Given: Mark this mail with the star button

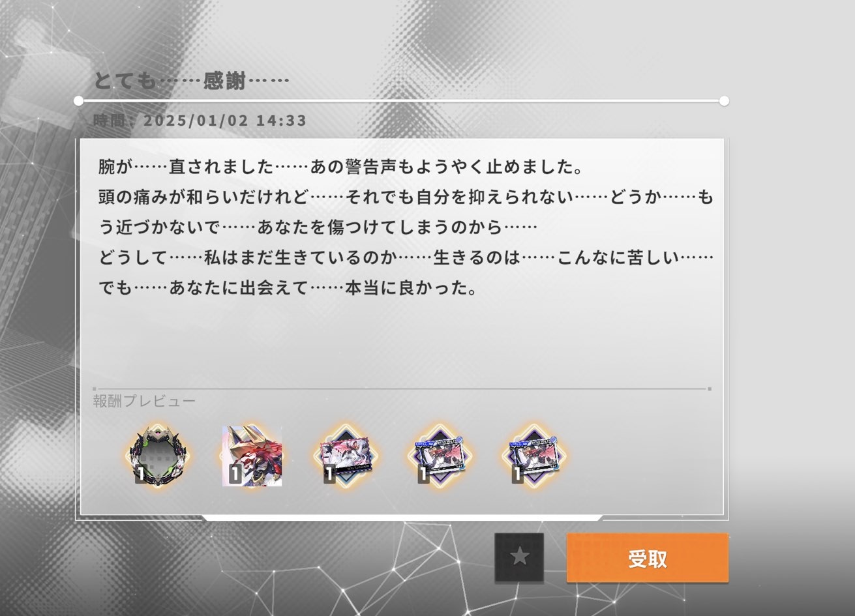Looking at the screenshot, I should point(519,557).
